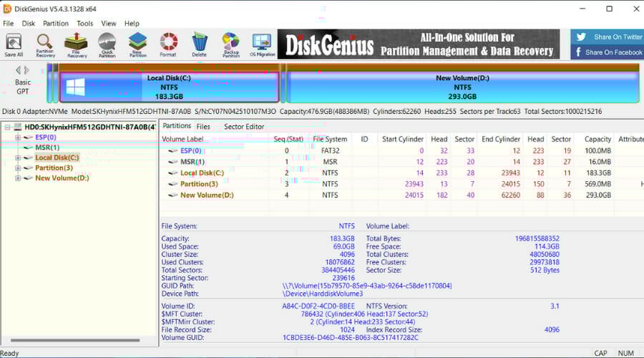This screenshot has width=644, height=358.
Task: Switch to the Sector Editor tab
Action: (x=244, y=127)
